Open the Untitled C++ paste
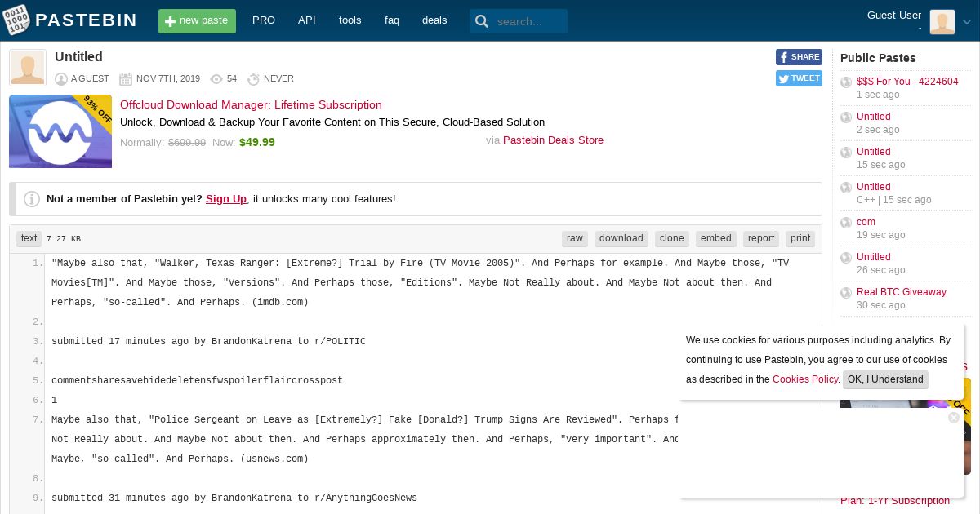The image size is (980, 514). click(x=873, y=187)
